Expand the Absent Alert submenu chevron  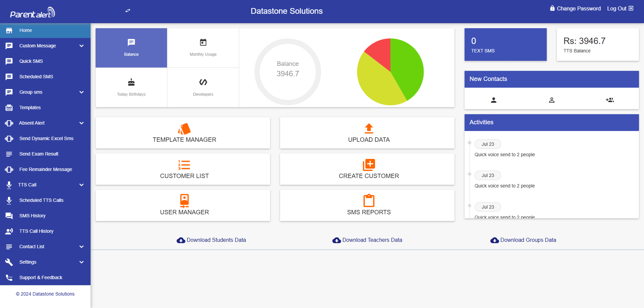click(82, 123)
